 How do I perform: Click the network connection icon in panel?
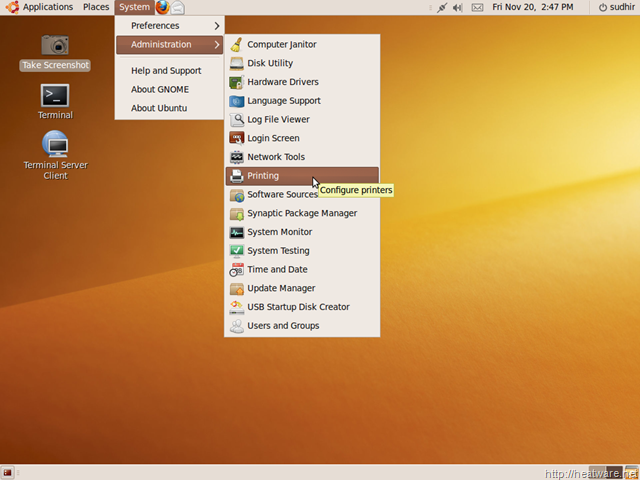[x=441, y=7]
